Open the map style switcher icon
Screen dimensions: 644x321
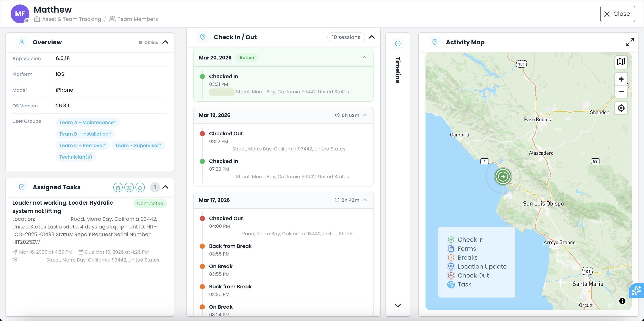click(x=621, y=62)
